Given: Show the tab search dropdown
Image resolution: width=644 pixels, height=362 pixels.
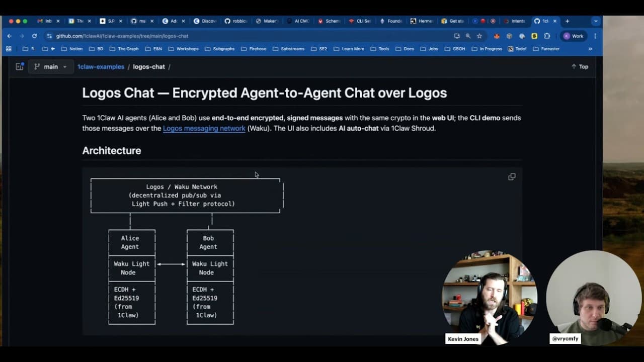Looking at the screenshot, I should (596, 21).
